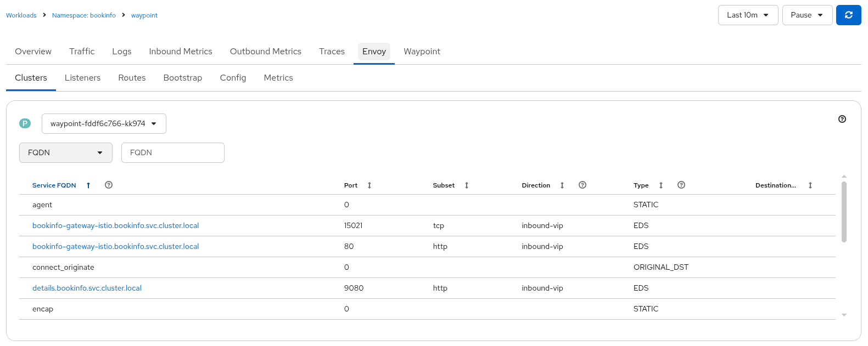Click the FQDN filter text field
This screenshot has height=346, width=868.
click(173, 153)
